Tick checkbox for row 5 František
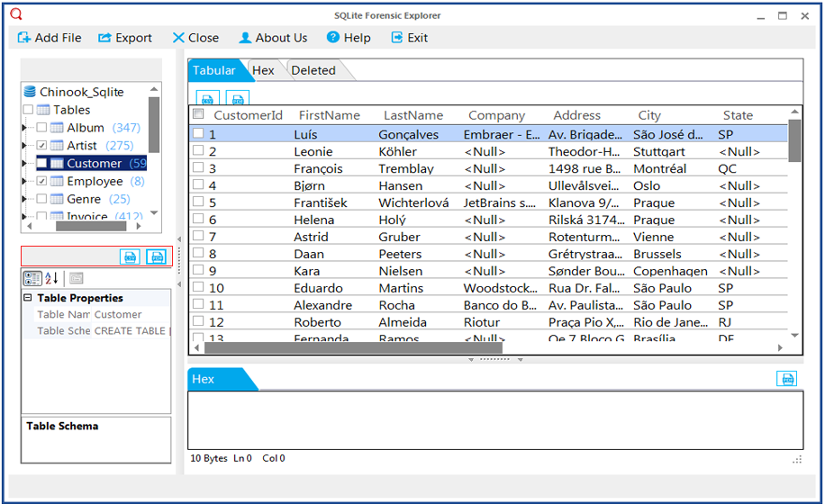 coord(198,202)
